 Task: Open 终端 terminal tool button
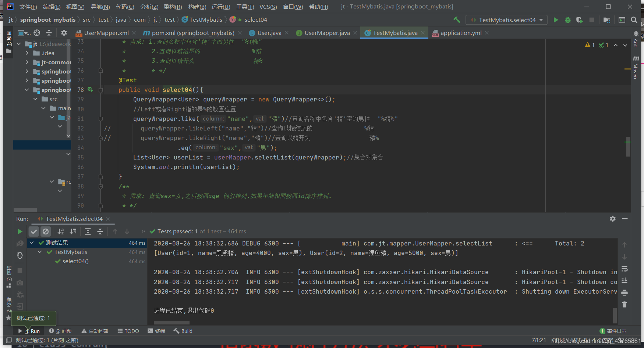click(156, 331)
